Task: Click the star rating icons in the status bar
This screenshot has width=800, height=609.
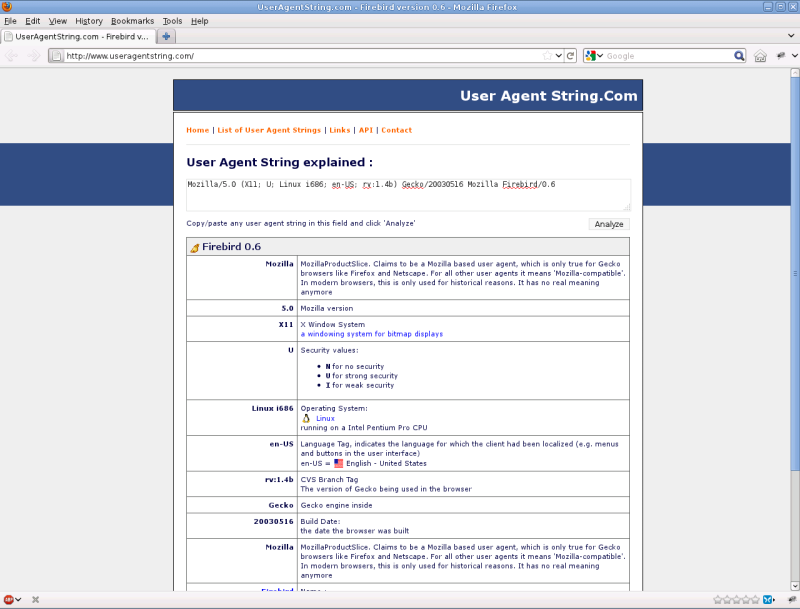Action: (736, 600)
